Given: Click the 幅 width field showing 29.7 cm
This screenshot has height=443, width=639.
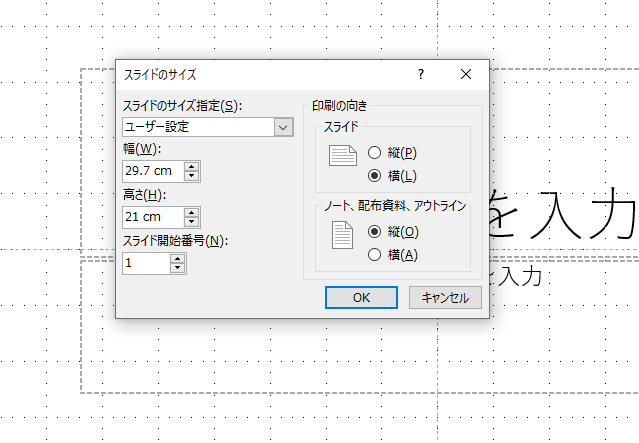Looking at the screenshot, I should pos(152,172).
